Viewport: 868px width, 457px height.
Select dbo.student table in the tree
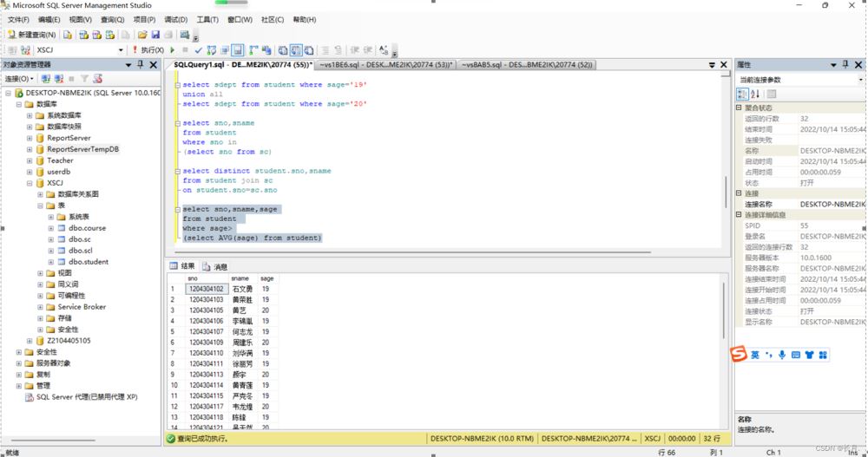click(89, 261)
